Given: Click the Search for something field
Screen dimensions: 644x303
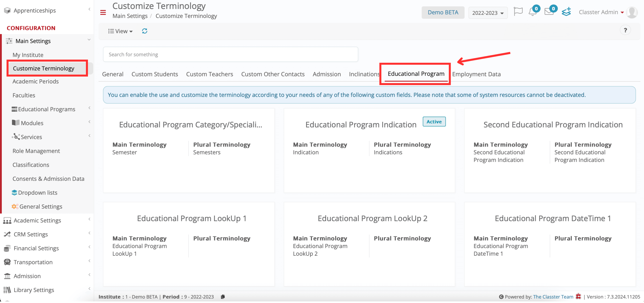Looking at the screenshot, I should (x=230, y=54).
